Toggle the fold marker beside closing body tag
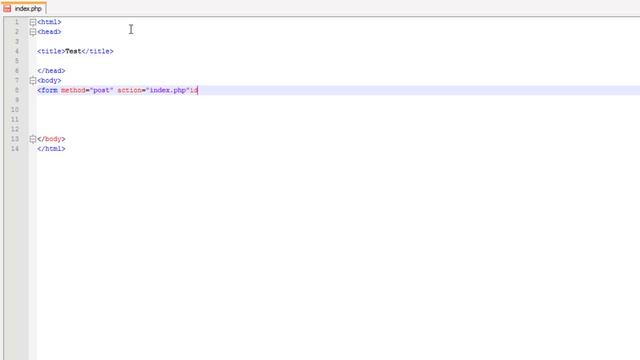640x360 pixels. point(33,139)
